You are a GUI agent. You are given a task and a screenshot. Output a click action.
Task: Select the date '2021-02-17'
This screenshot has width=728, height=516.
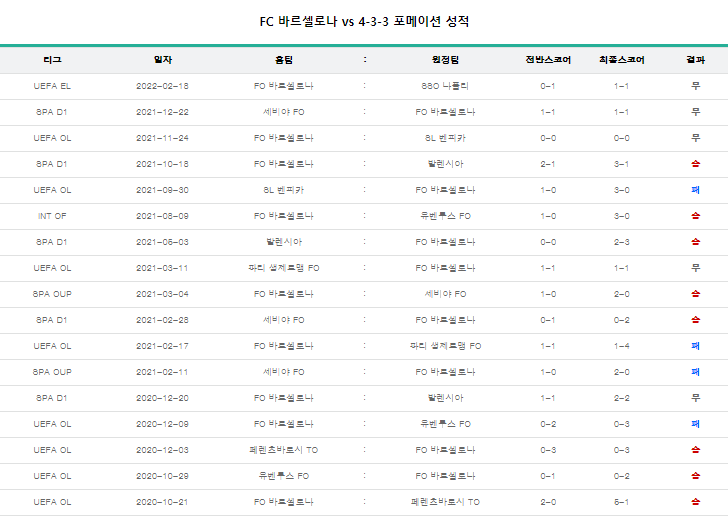[x=162, y=346]
